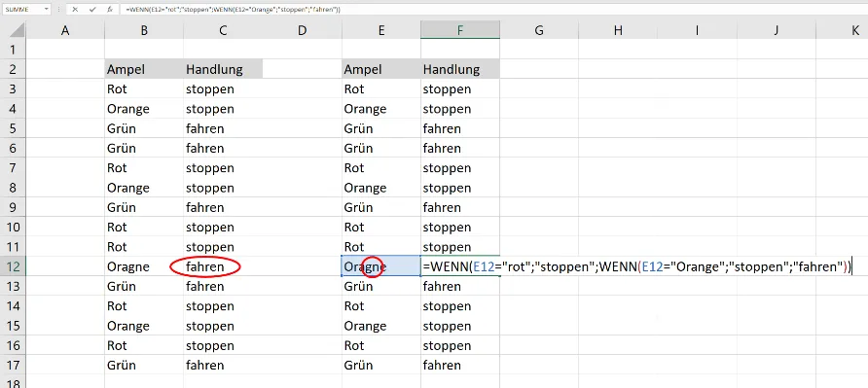This screenshot has width=868, height=388.
Task: Select row 12 header
Action: 13,266
